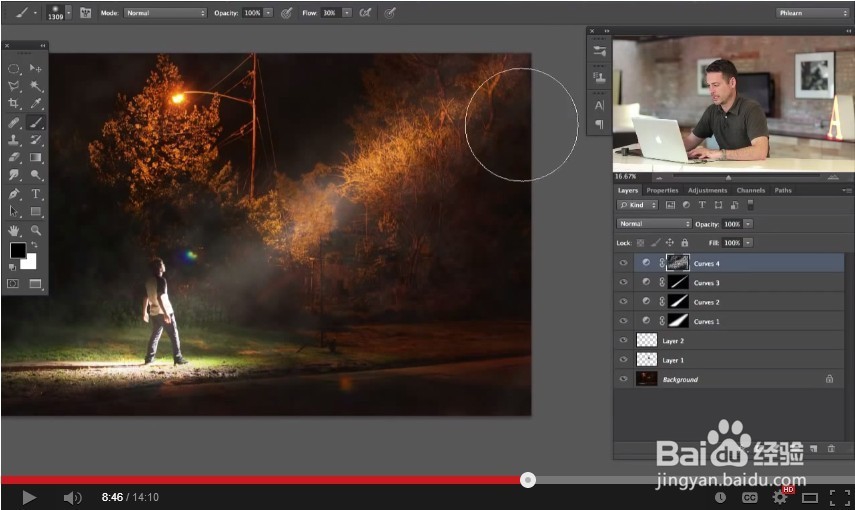Select the Polygonal Lasso tool
Viewport: 855px width, 510px height.
[x=14, y=86]
